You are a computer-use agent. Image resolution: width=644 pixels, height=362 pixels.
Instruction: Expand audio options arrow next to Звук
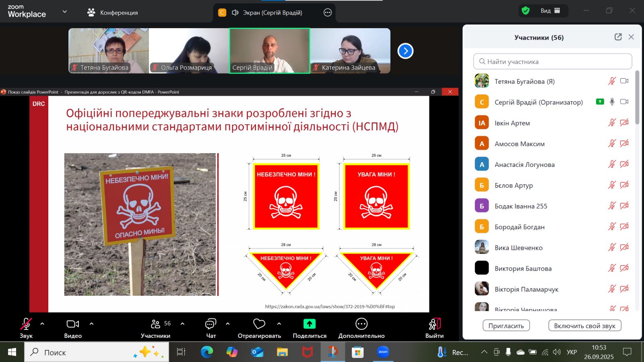click(42, 324)
